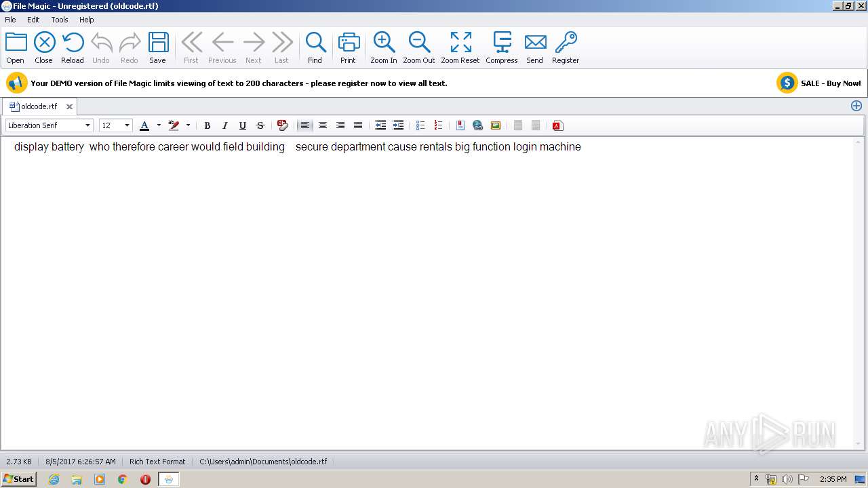Open the File menu

pos(10,20)
